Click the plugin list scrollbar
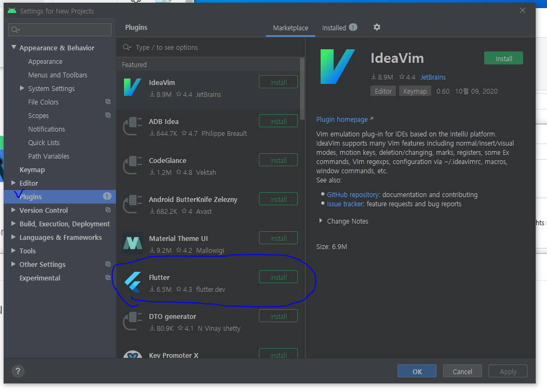 click(x=302, y=89)
